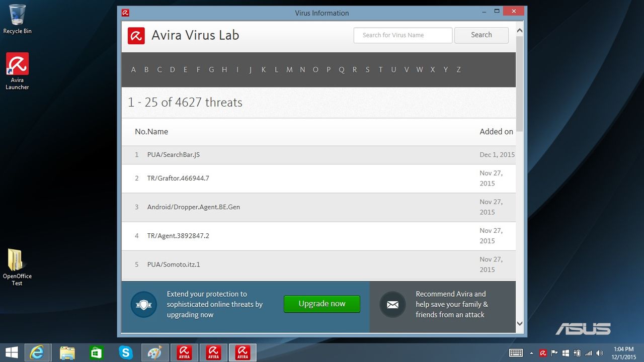644x362 pixels.
Task: Click the Search button
Action: 481,35
